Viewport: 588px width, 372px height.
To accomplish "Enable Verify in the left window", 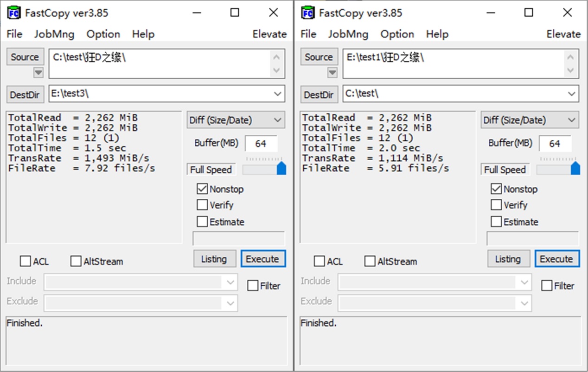I will [x=202, y=205].
